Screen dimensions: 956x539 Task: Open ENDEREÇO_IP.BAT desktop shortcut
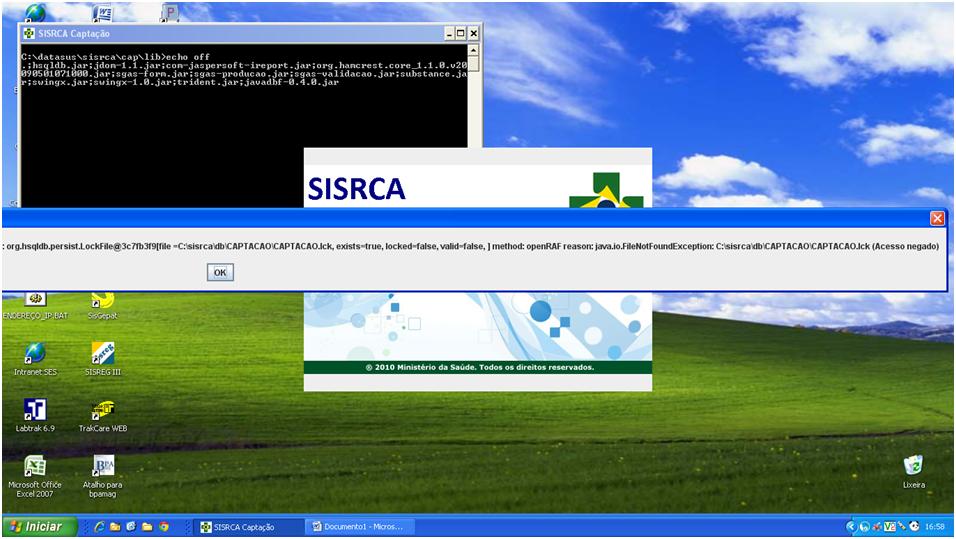pyautogui.click(x=35, y=305)
